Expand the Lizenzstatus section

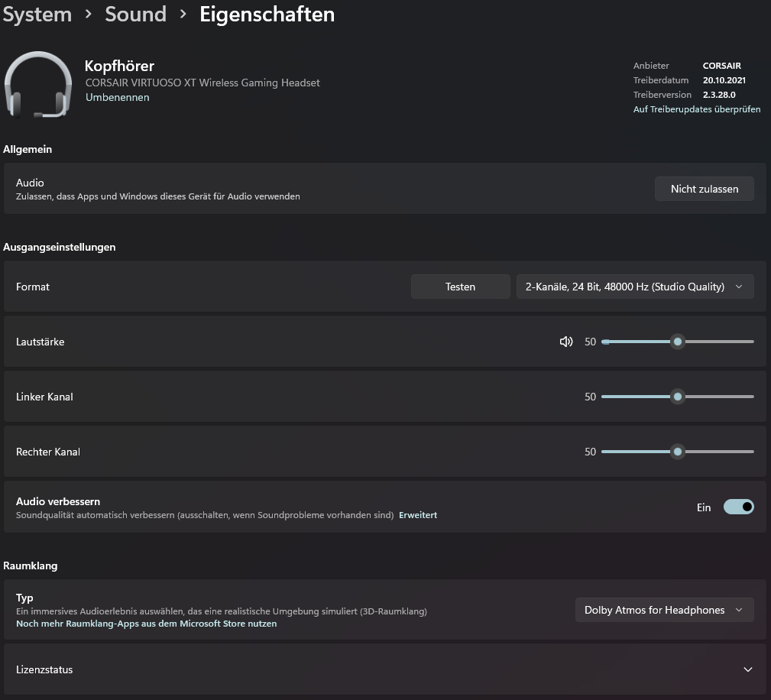coord(747,669)
